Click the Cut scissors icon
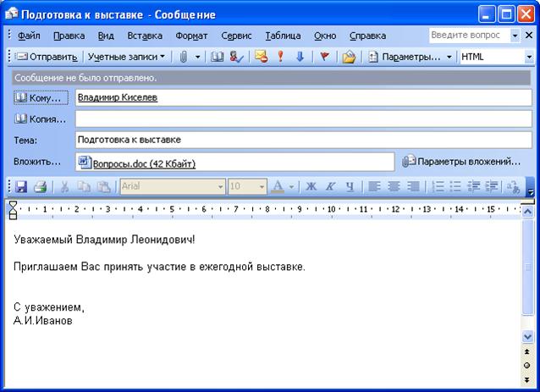This screenshot has width=540, height=392. click(x=64, y=187)
